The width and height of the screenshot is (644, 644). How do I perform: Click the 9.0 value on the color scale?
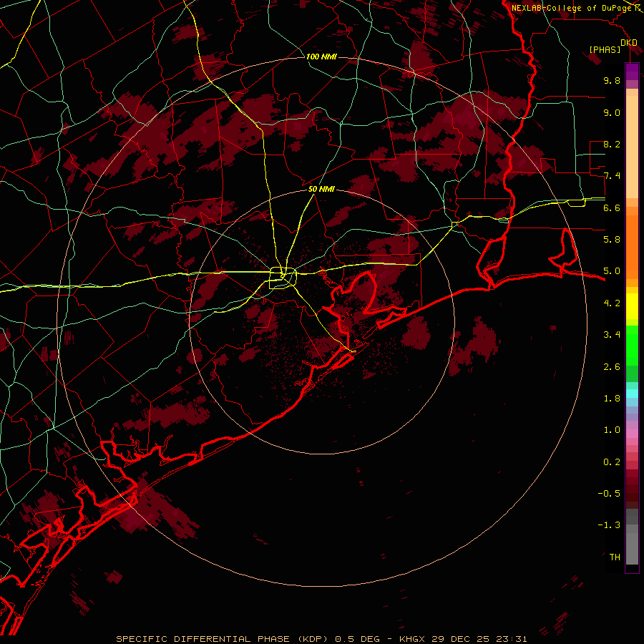612,112
